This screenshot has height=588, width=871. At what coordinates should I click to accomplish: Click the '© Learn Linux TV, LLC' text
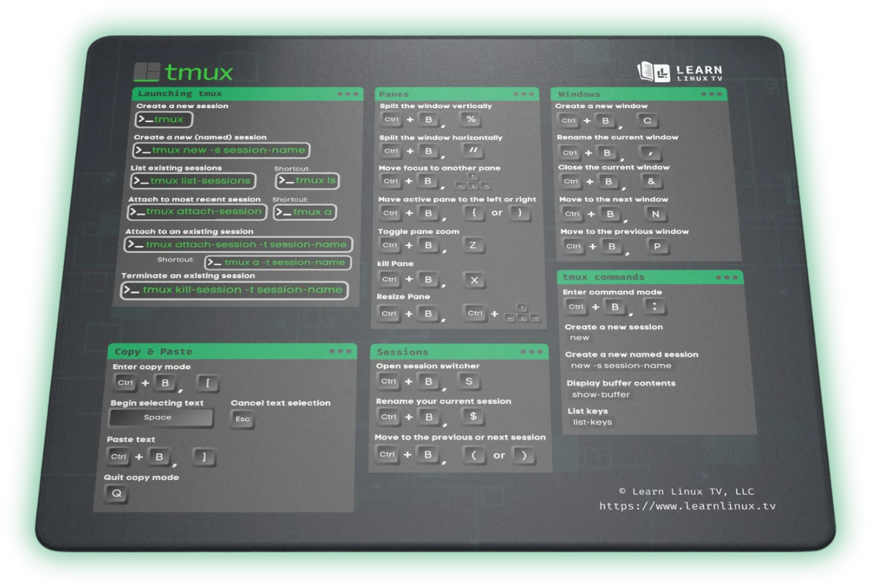pyautogui.click(x=686, y=492)
